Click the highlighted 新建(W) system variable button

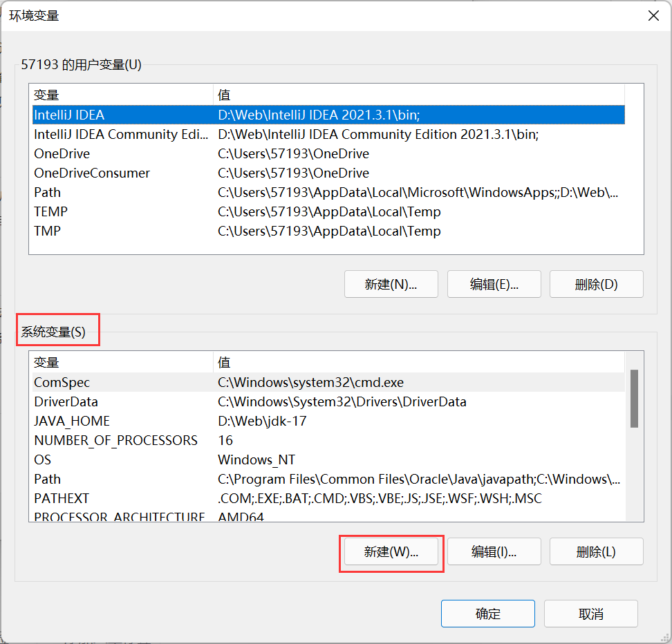click(391, 551)
